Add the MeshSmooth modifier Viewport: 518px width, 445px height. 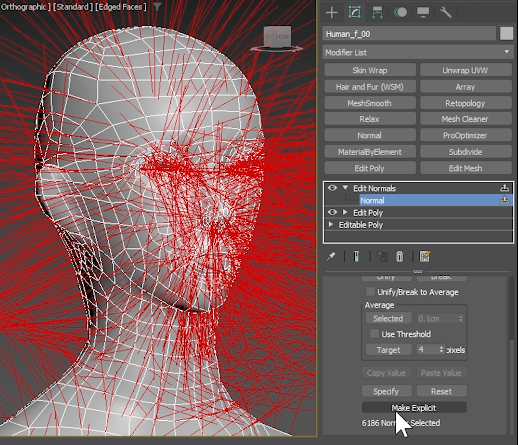pyautogui.click(x=370, y=103)
